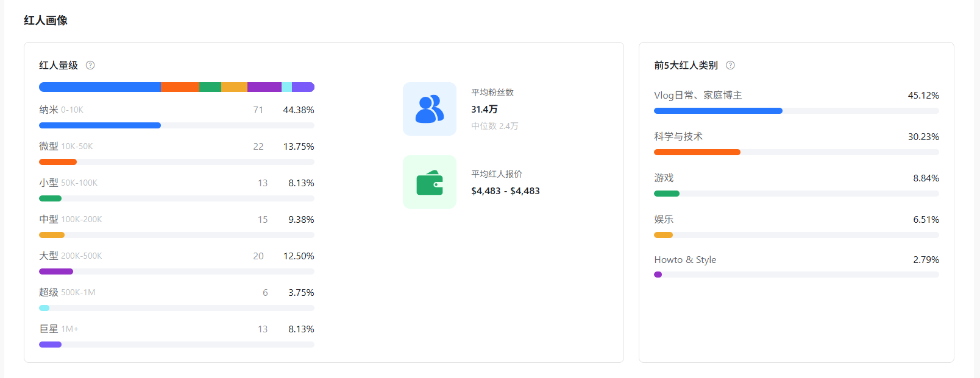Image resolution: width=980 pixels, height=378 pixels.
Task: Click the 12.50% value for 大型
Action: [x=299, y=256]
